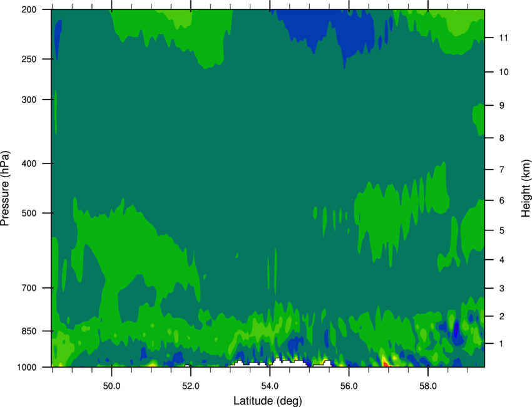This screenshot has width=532, height=407.
Task: Click the "Pressure (hPa)" axis title
Action: coord(5,188)
